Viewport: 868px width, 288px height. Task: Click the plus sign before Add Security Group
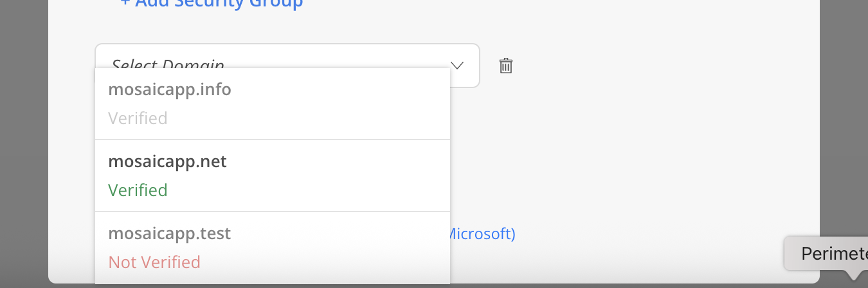point(125,4)
